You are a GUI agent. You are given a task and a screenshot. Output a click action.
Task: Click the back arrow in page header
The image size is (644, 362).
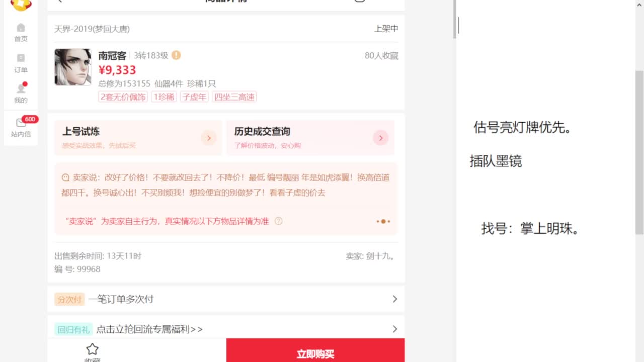point(60,1)
